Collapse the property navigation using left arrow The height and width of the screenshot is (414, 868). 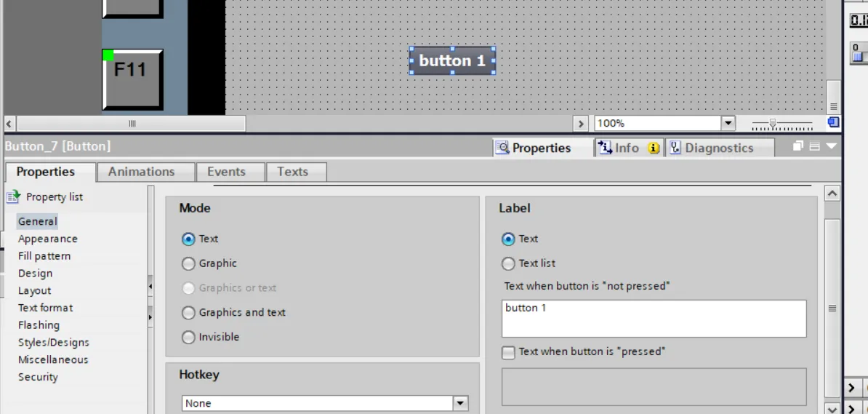(x=150, y=286)
